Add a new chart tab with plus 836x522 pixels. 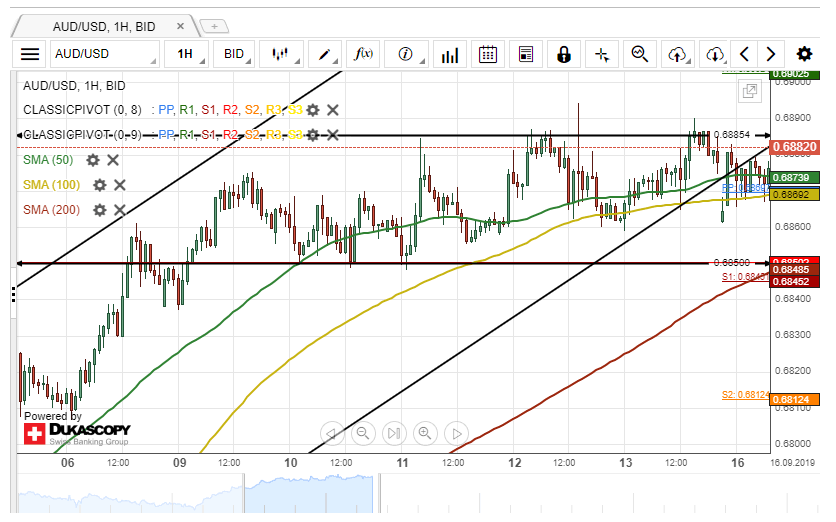click(x=215, y=25)
